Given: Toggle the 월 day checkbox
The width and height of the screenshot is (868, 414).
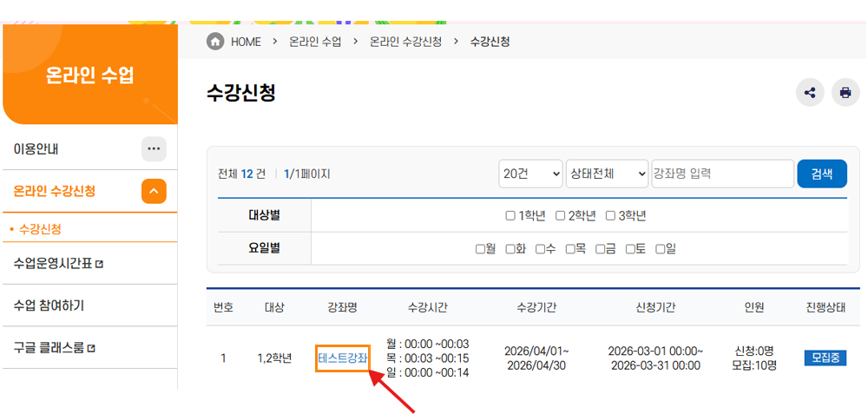Looking at the screenshot, I should click(481, 250).
